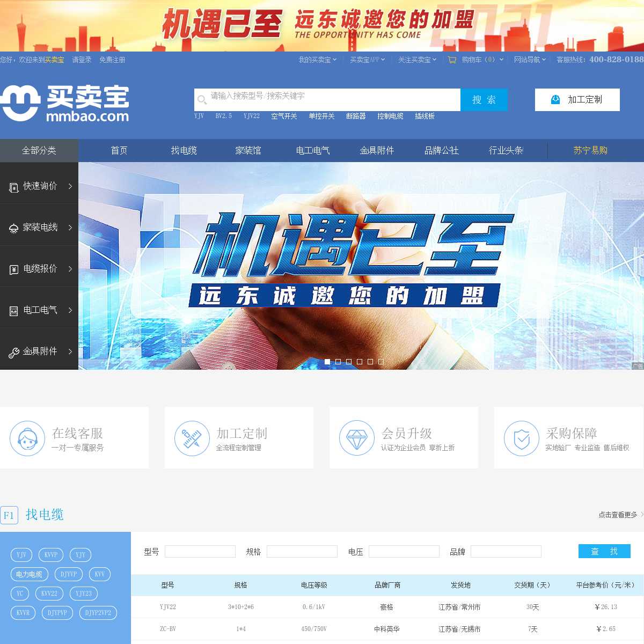Screen dimensions: 644x644
Task: Click the YJV22 table row model
Action: (x=168, y=607)
